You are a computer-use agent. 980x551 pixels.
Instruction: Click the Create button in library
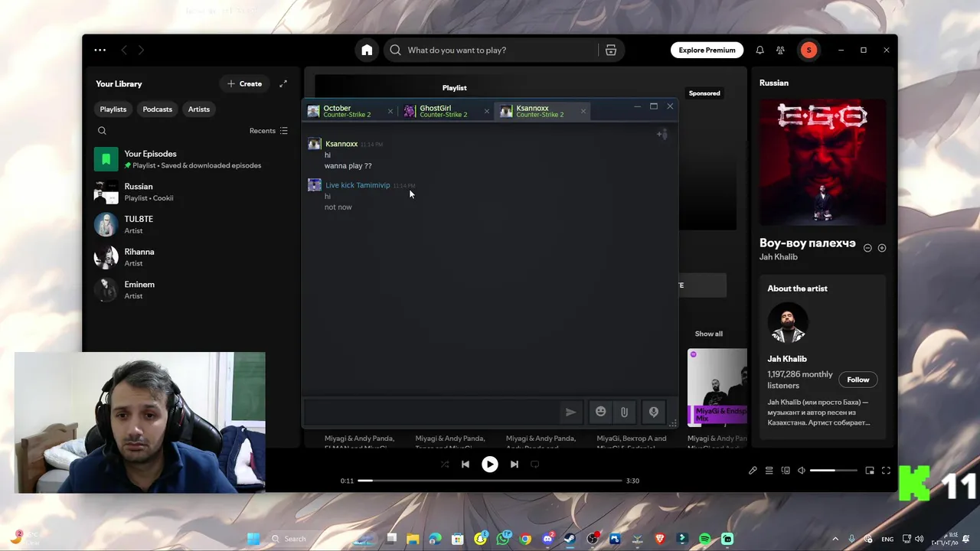245,83
